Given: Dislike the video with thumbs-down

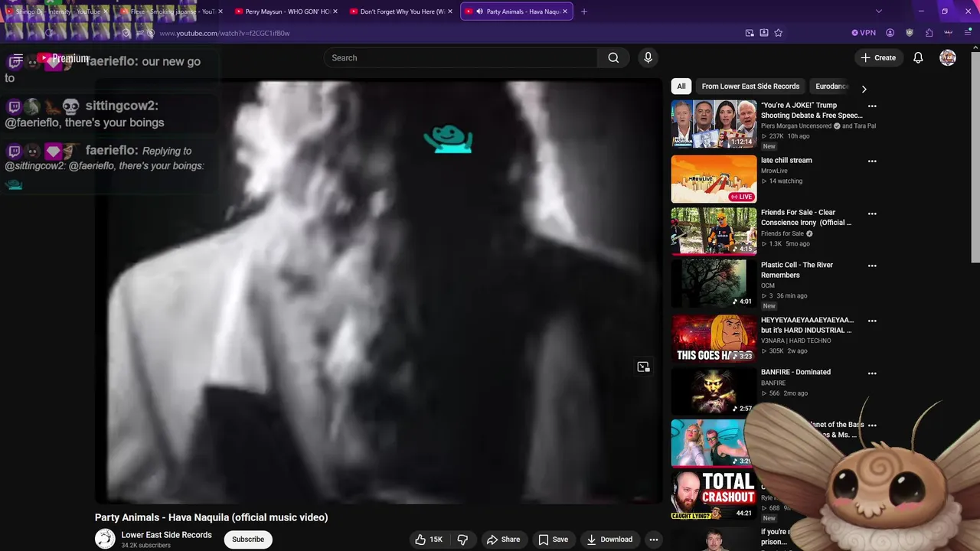Looking at the screenshot, I should (x=462, y=540).
